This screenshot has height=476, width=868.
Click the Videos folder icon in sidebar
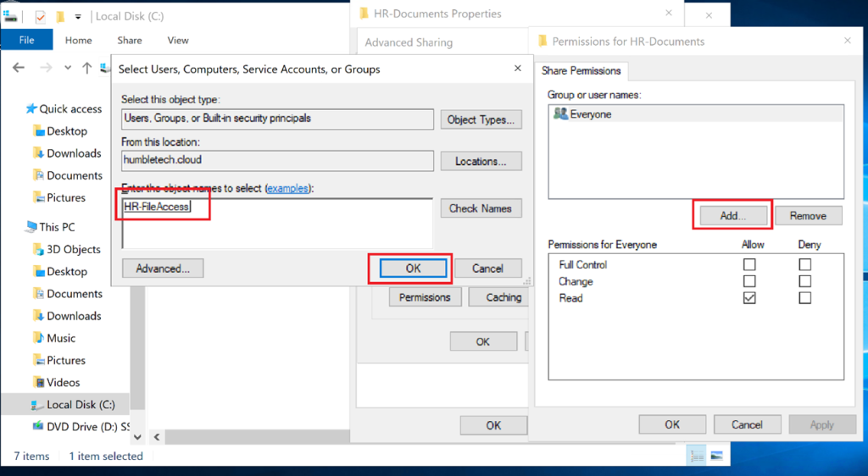click(x=38, y=382)
